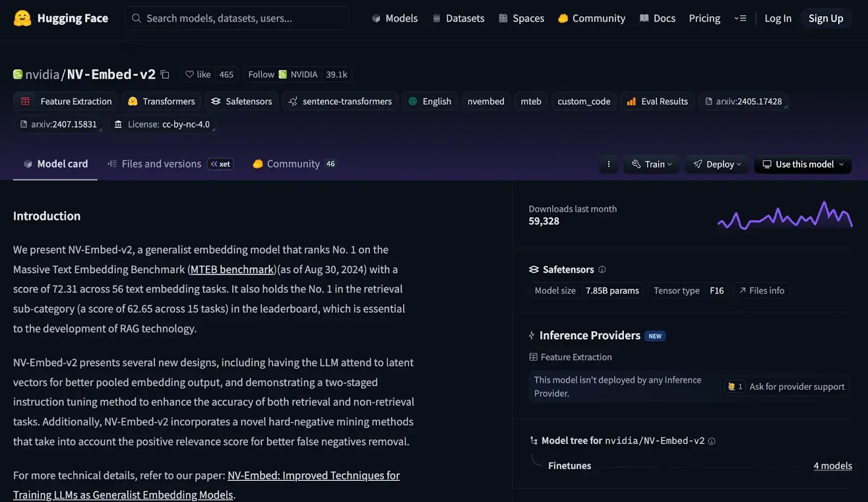Open the MTEB benchmark link

coord(232,269)
